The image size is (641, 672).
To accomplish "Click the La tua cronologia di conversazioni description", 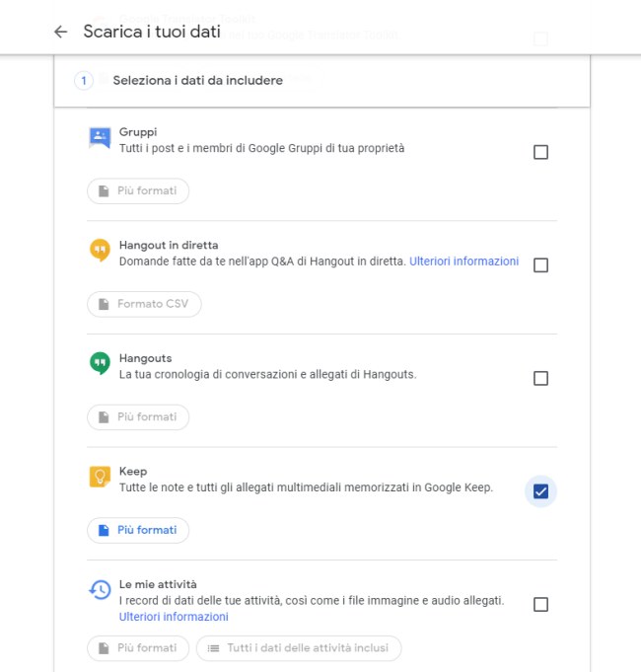I will [267, 375].
